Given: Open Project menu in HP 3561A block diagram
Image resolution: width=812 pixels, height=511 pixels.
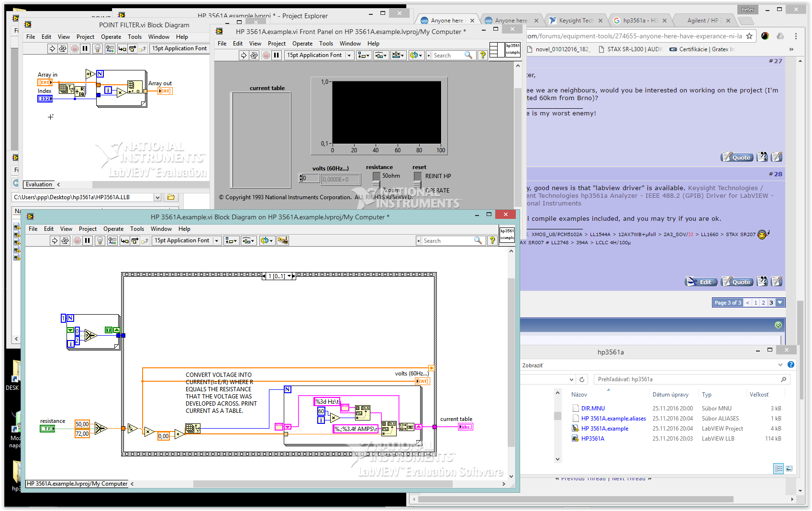Looking at the screenshot, I should click(x=88, y=229).
